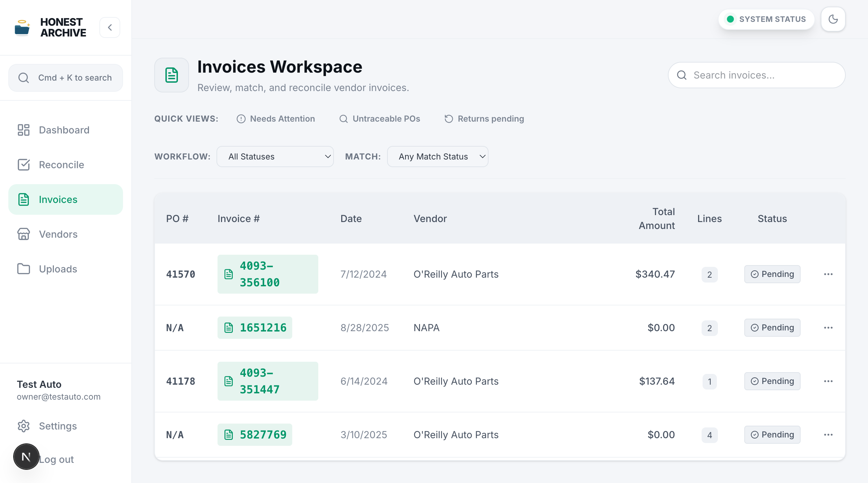
Task: Click the 6/14/2024 date cell
Action: [x=364, y=381]
